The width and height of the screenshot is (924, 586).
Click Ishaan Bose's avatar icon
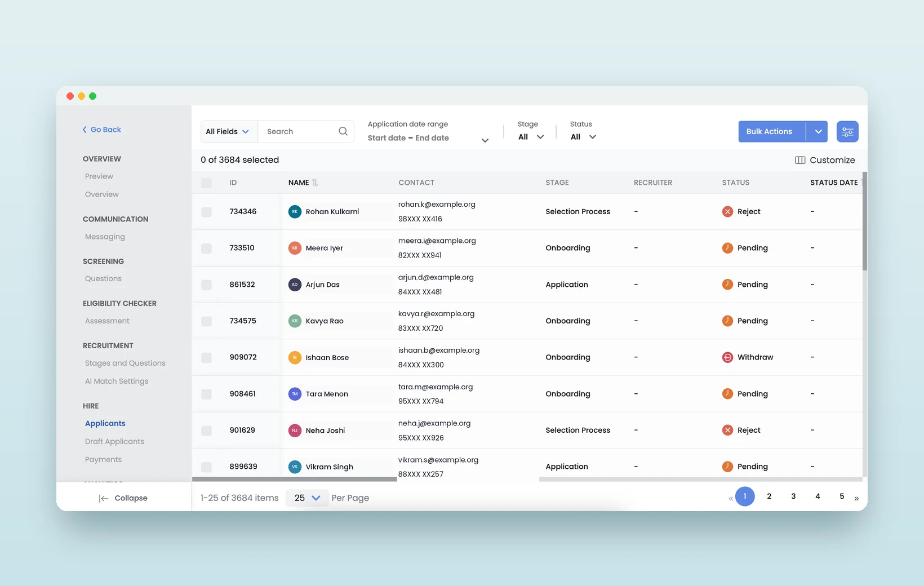click(295, 357)
